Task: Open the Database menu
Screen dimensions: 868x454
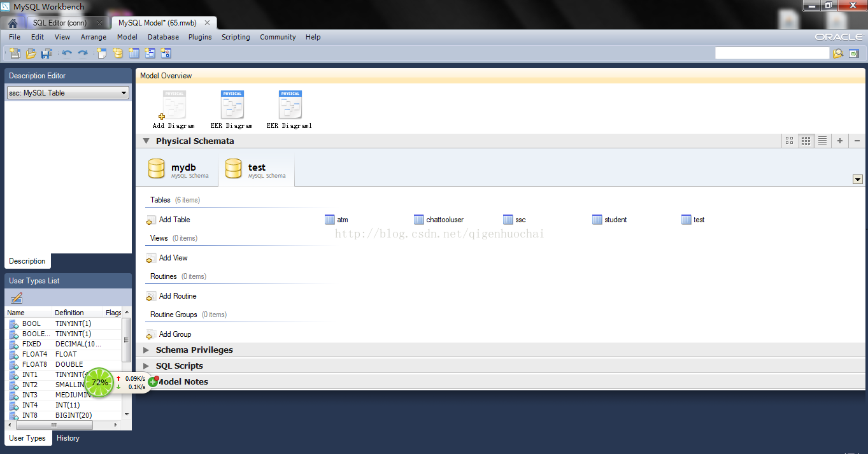Action: click(x=163, y=37)
